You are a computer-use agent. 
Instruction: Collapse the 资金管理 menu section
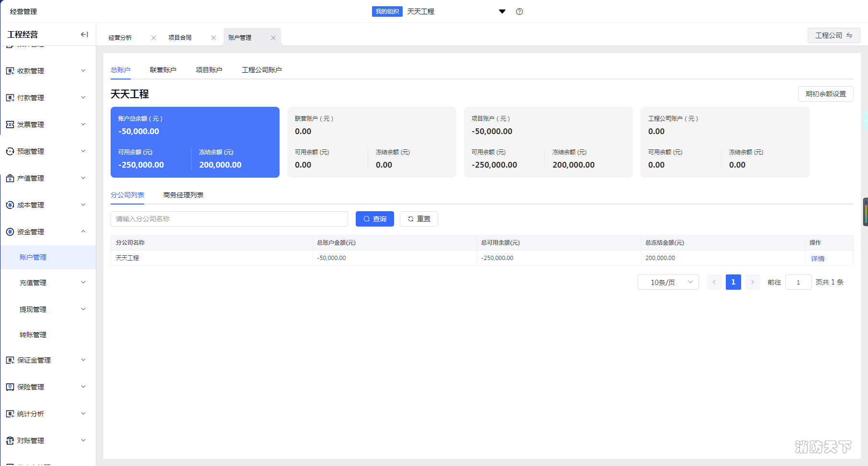click(x=83, y=232)
